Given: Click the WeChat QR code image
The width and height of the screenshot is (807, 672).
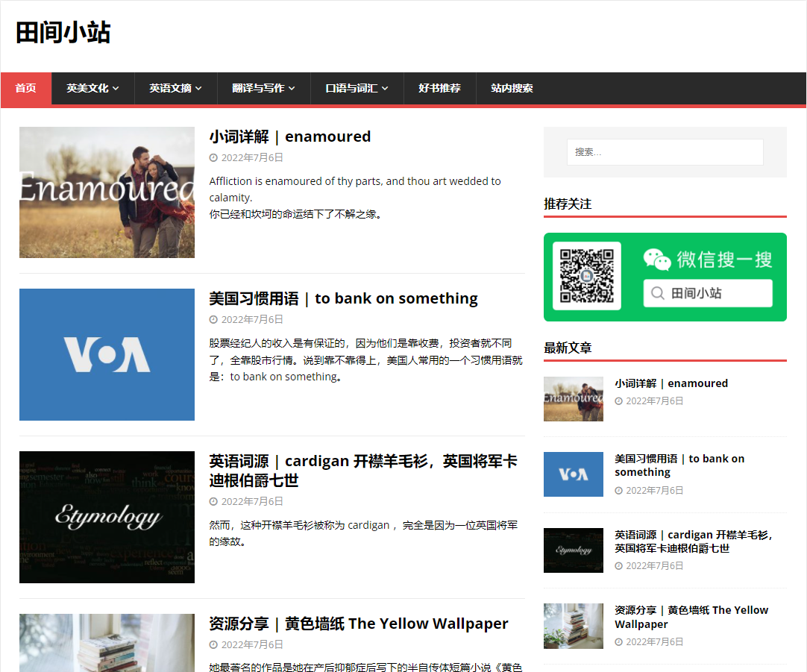Looking at the screenshot, I should pyautogui.click(x=587, y=276).
